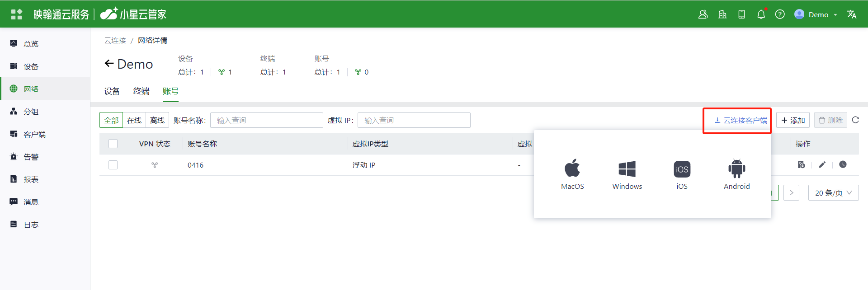Switch to the 设备 tab
This screenshot has height=290, width=868.
(112, 91)
